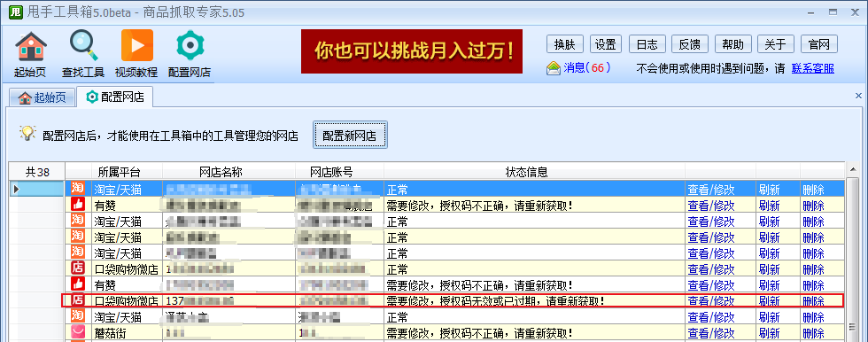Visit the 官网 official site button
The height and width of the screenshot is (342, 868).
pos(819,44)
